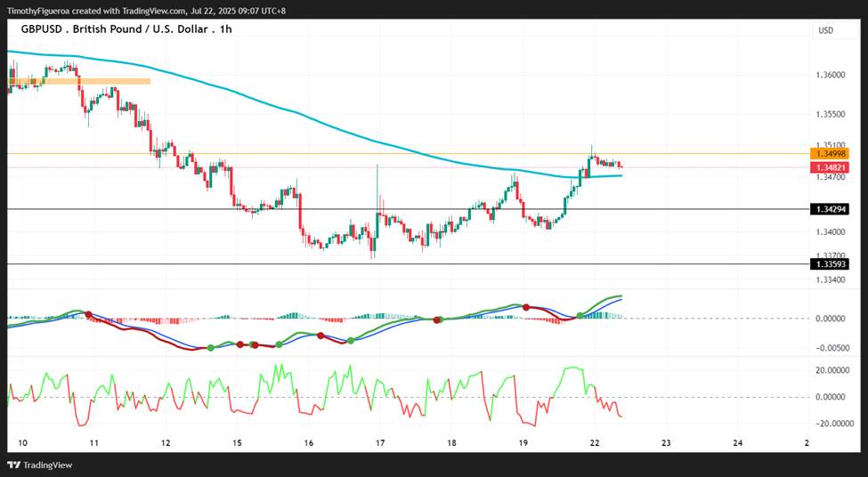Image resolution: width=868 pixels, height=477 pixels.
Task: Click date label 10 on time axis
Action: point(22,443)
